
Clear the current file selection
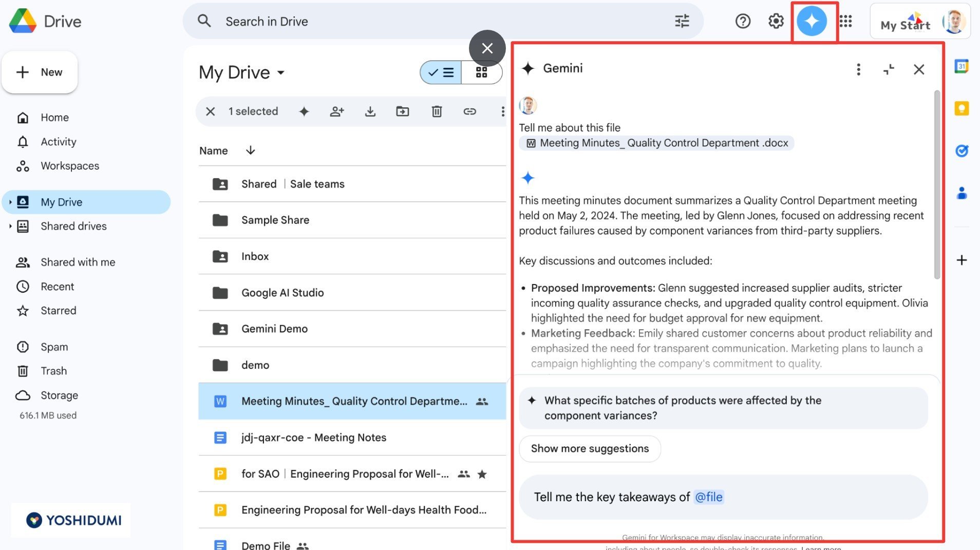pos(211,111)
